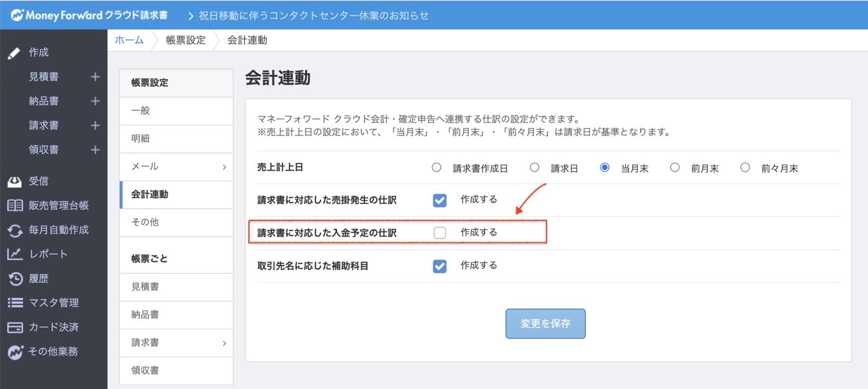Click the plus icon beside 見積書
The width and height of the screenshot is (868, 389).
click(x=95, y=76)
